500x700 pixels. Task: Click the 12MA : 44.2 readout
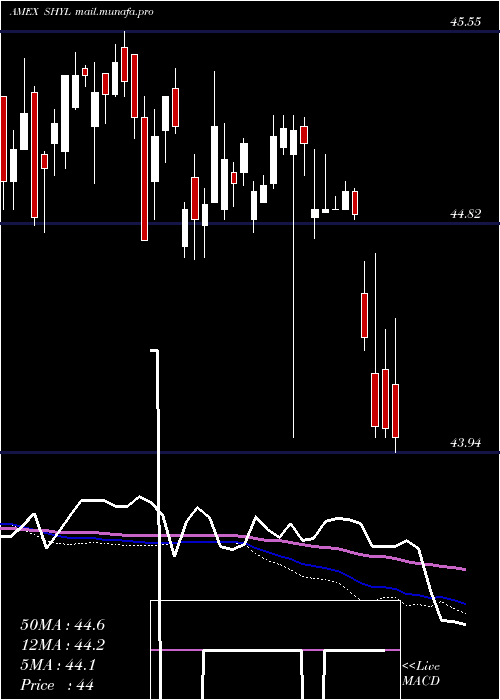(62, 645)
